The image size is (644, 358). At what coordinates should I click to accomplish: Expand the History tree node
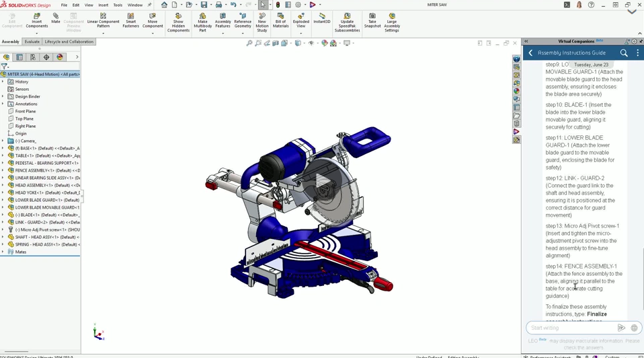(x=3, y=82)
